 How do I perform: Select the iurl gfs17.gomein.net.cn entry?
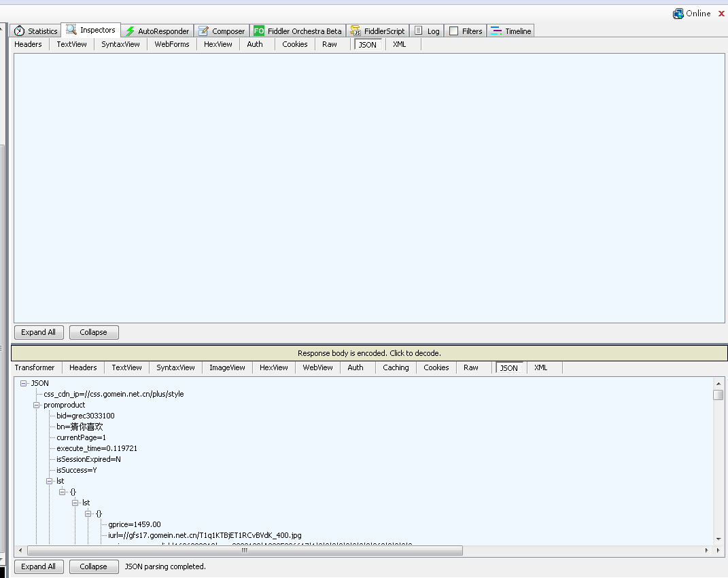tap(205, 535)
